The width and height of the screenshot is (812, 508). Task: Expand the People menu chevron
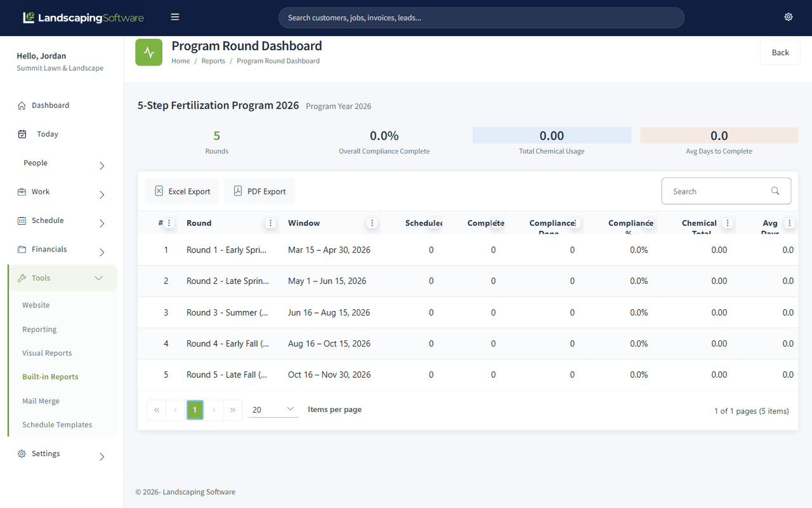(x=102, y=166)
